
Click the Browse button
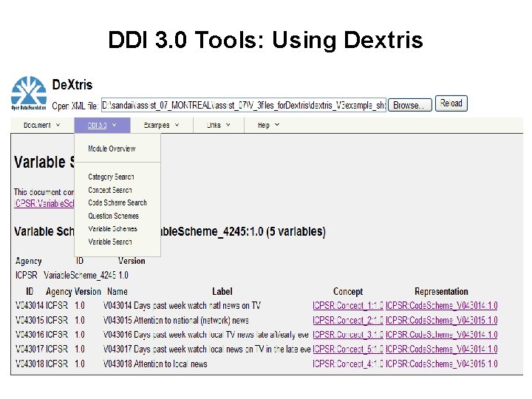[410, 105]
